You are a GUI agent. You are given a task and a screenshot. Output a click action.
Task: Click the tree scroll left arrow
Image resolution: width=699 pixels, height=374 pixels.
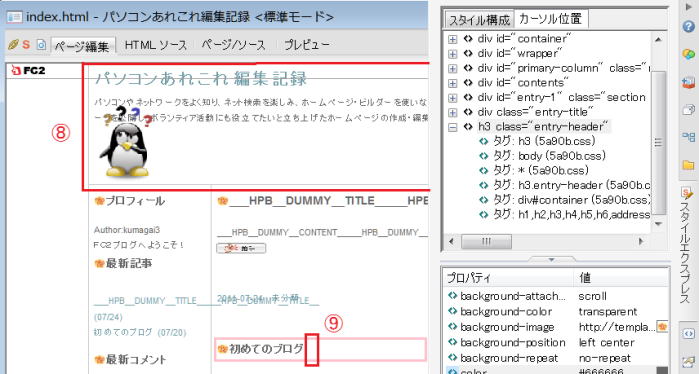pos(451,242)
